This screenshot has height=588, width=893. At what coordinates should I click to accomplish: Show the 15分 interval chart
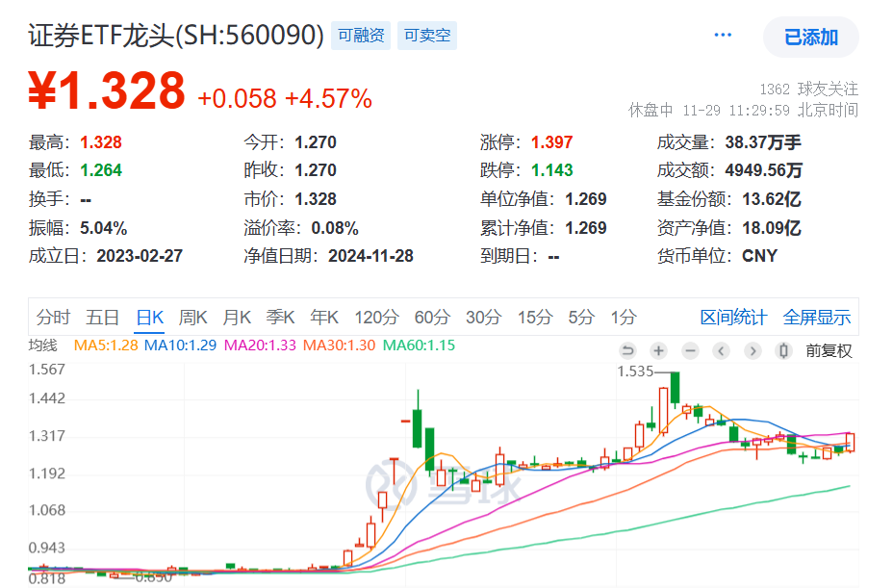[x=535, y=317]
